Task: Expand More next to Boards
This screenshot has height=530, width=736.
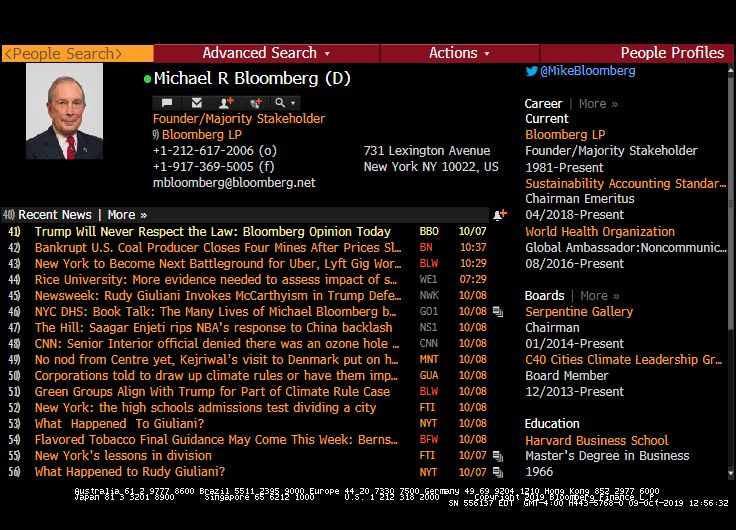Action: click(599, 296)
